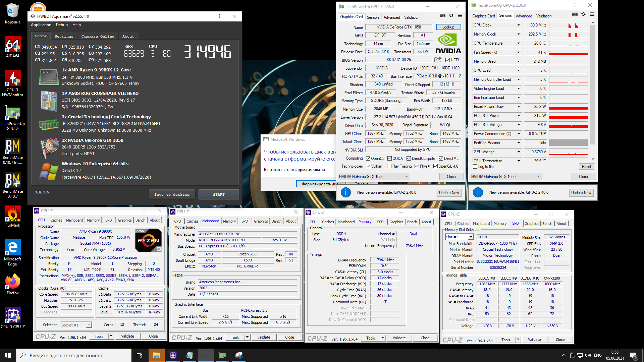Open TechPowerUp GPU-Z desktop shortcut
This screenshot has height=362, width=644.
(x=12, y=117)
